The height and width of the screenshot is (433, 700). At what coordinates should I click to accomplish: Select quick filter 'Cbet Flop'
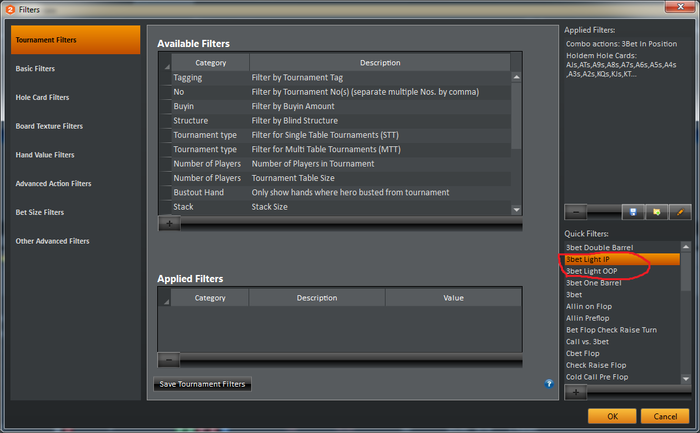click(622, 353)
